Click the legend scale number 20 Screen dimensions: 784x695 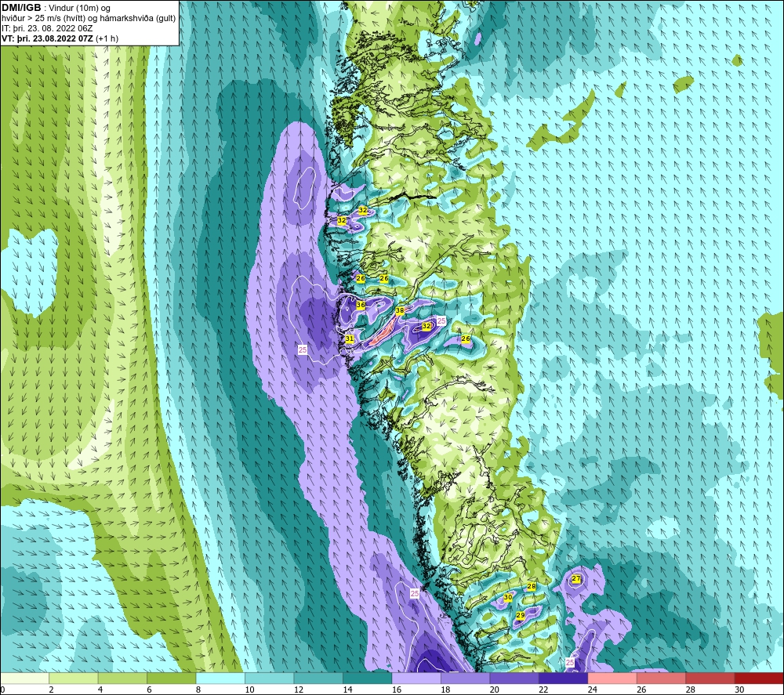coord(495,690)
